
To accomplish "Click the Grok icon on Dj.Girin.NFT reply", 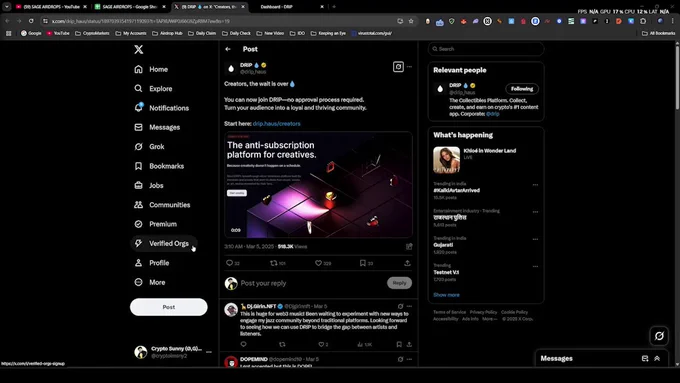I will tap(400, 306).
